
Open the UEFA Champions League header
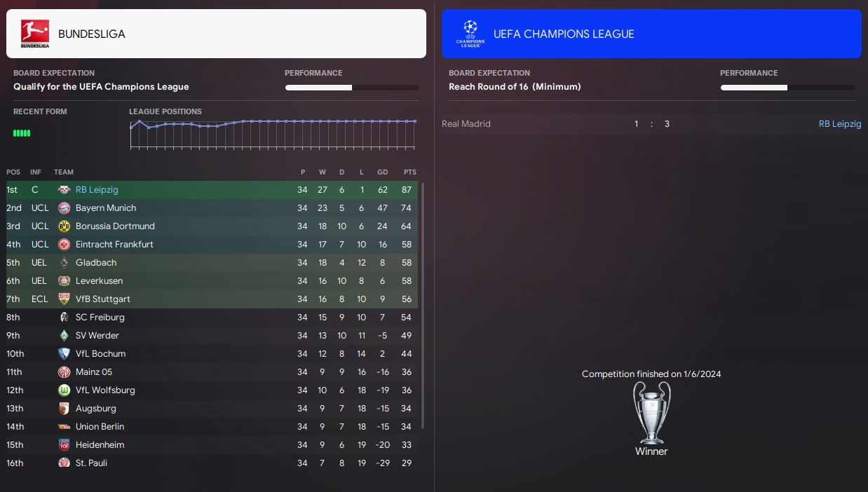point(651,34)
